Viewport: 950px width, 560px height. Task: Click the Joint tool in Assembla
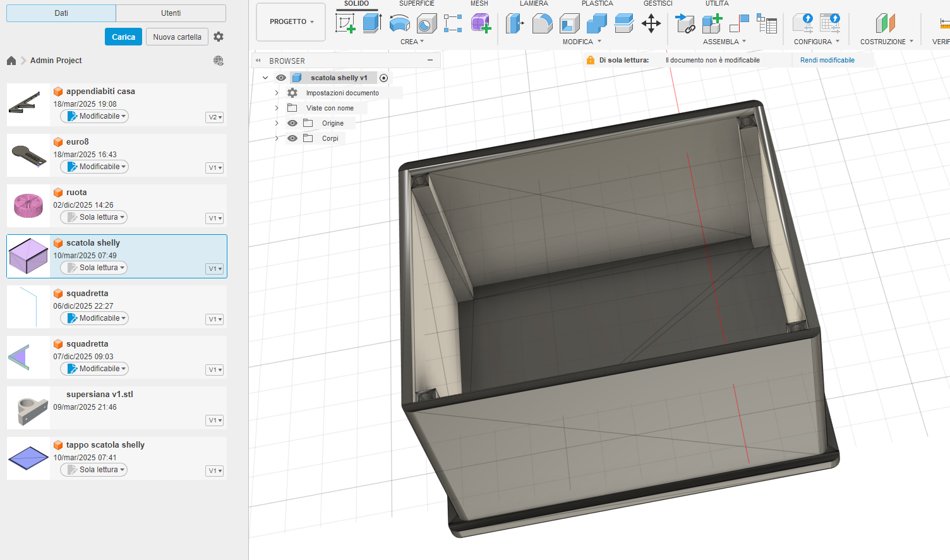(x=739, y=24)
